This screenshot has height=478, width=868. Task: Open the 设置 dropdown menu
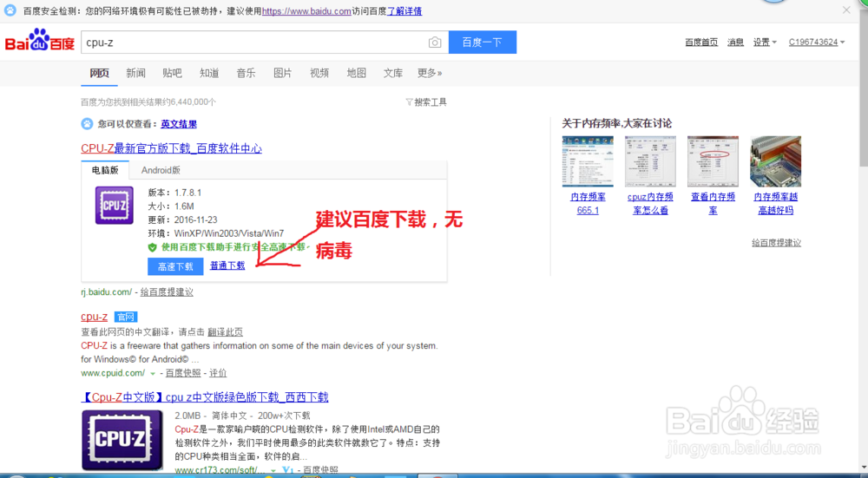pyautogui.click(x=765, y=42)
